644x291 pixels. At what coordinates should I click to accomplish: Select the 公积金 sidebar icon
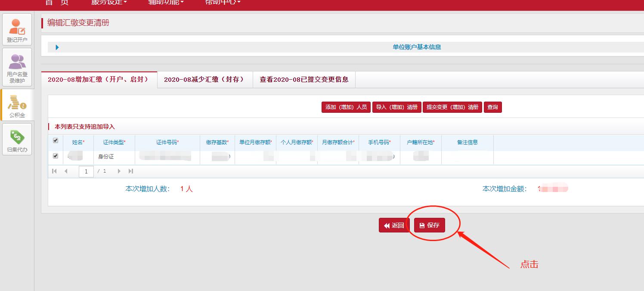pos(17,104)
